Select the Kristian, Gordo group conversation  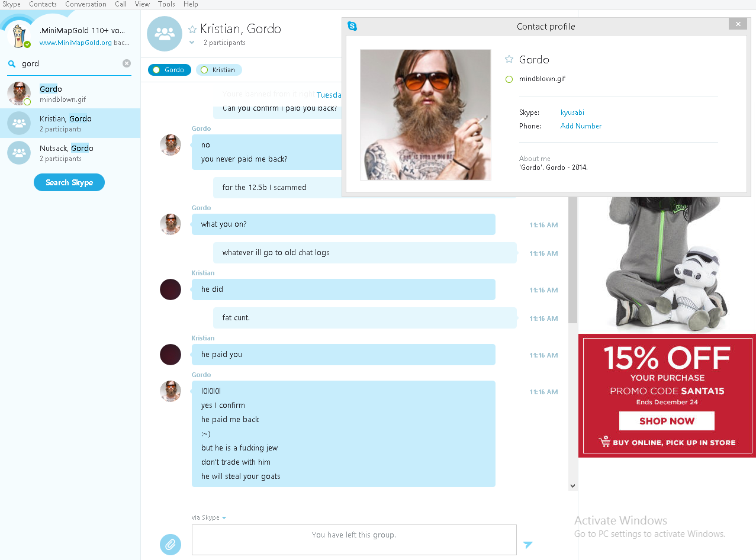tap(70, 123)
